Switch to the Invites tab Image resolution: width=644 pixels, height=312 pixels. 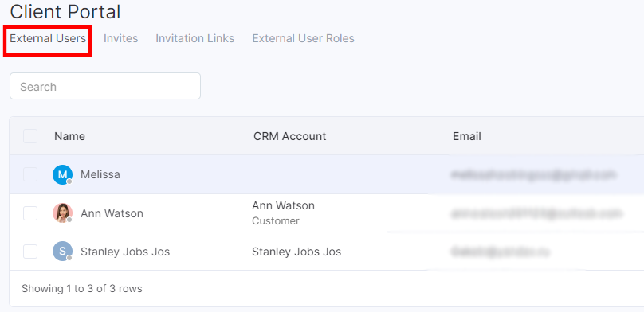121,38
